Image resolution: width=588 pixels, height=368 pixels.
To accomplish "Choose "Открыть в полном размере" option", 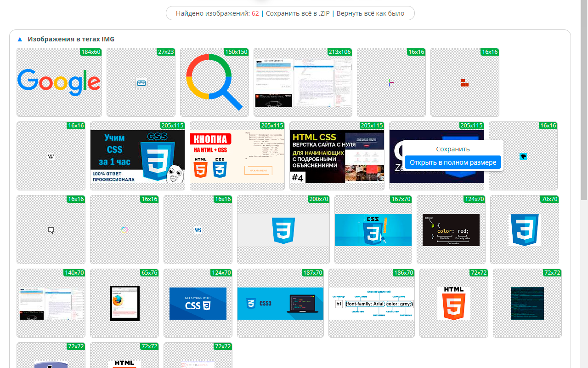I will 452,162.
